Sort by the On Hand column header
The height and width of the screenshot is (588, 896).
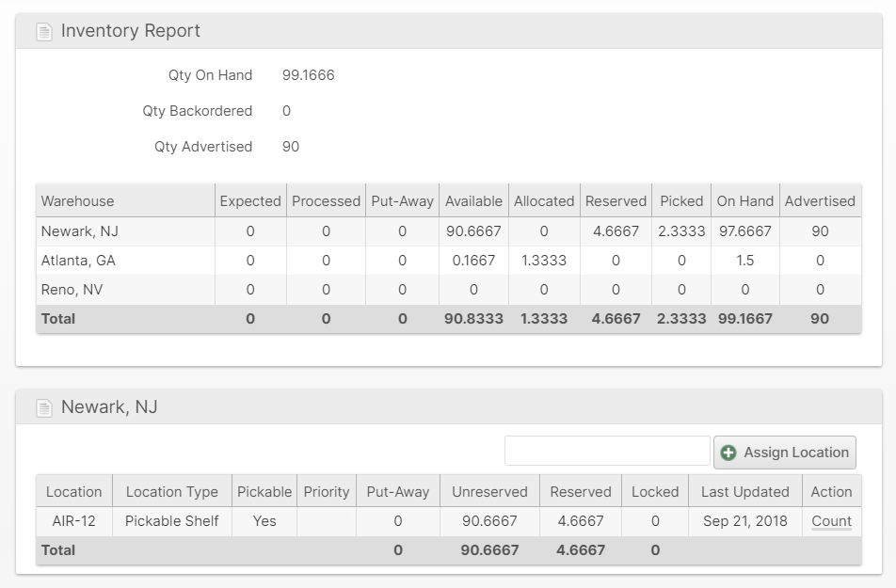[x=744, y=200]
